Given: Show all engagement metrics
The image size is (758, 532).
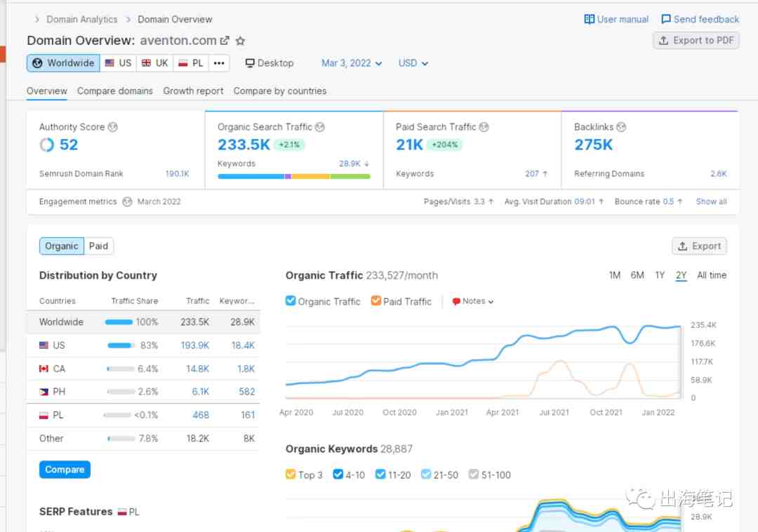Looking at the screenshot, I should pos(711,201).
